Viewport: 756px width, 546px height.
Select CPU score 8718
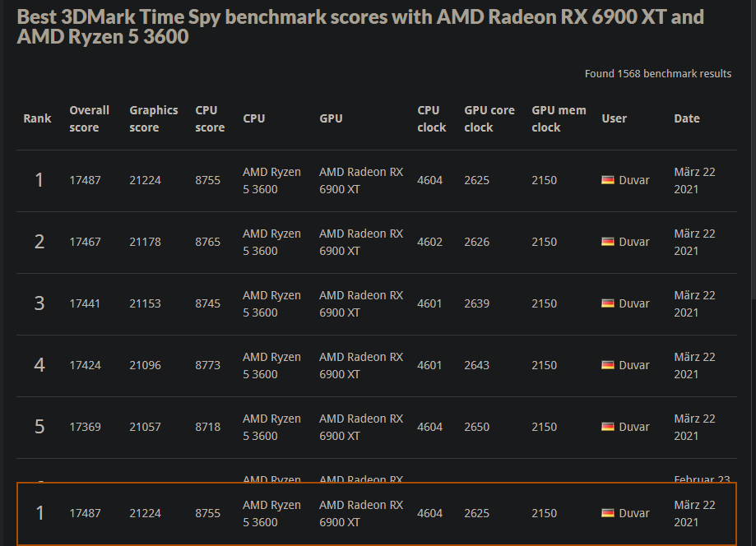click(x=208, y=427)
